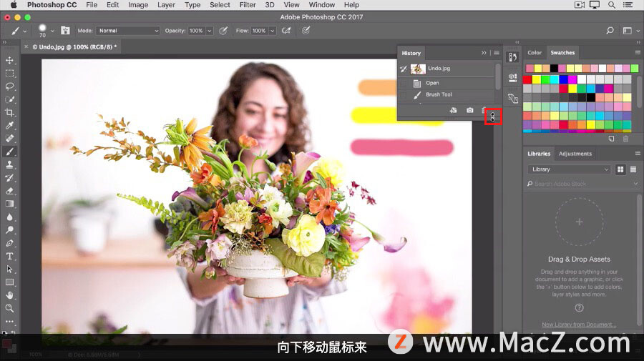Create new document from current history state

pyautogui.click(x=453, y=110)
